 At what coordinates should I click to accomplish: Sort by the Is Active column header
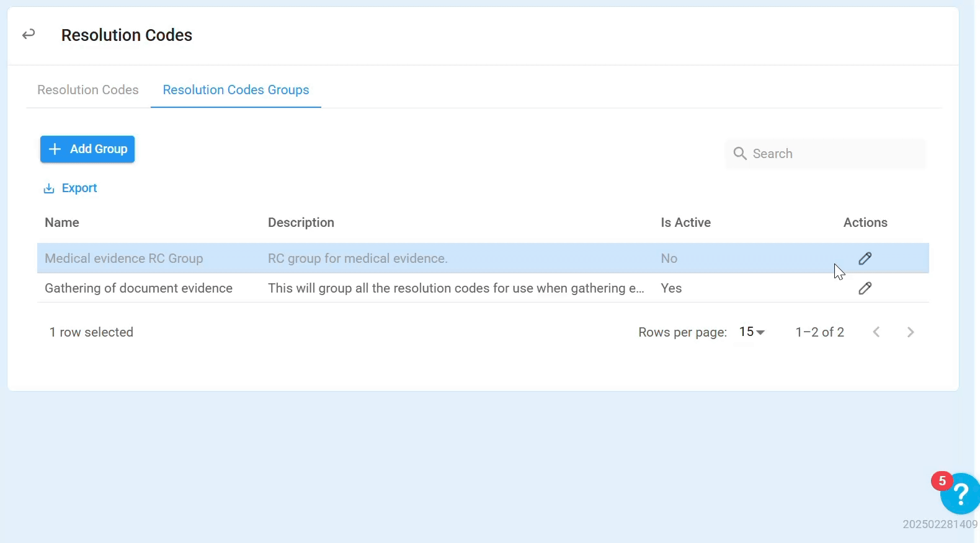685,223
